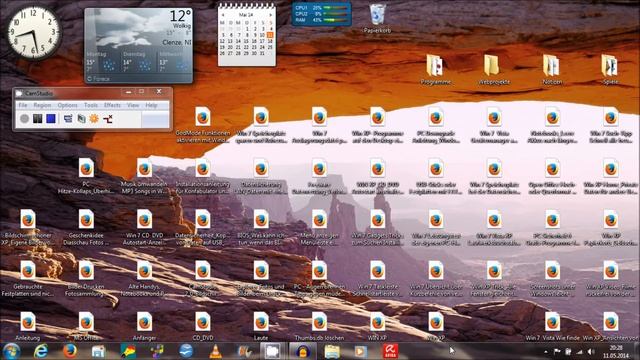The image size is (640, 360).
Task: Open Avira antivirus from taskbar
Action: click(390, 351)
